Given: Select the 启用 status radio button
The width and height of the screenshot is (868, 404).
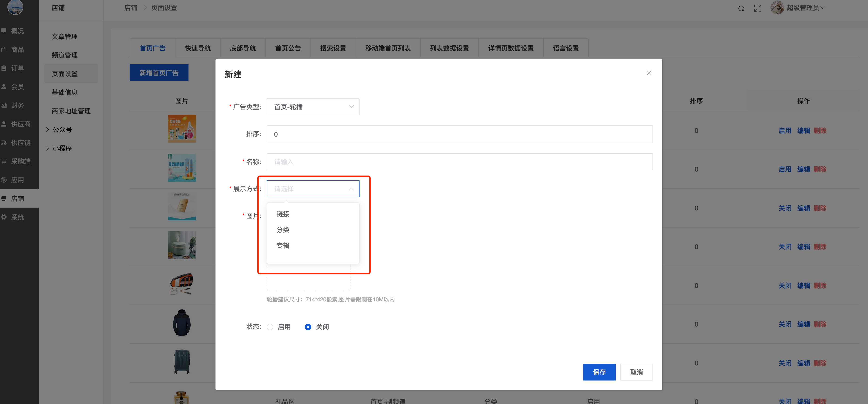Looking at the screenshot, I should tap(270, 327).
